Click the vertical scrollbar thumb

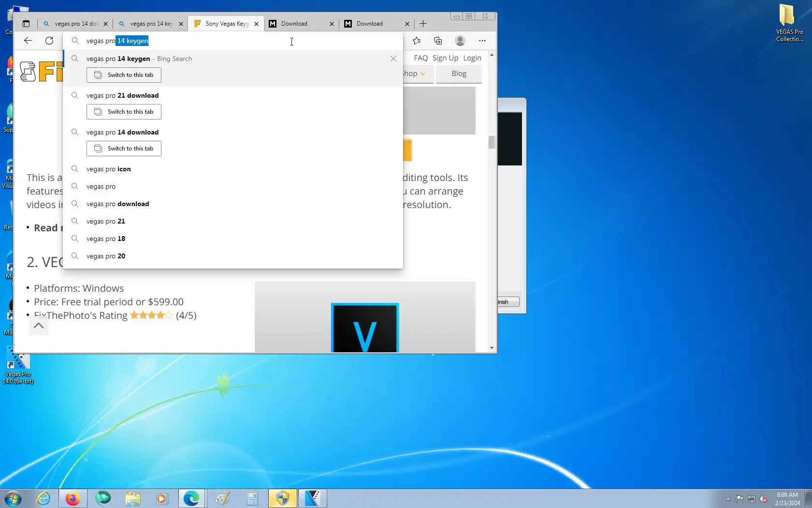tap(492, 142)
